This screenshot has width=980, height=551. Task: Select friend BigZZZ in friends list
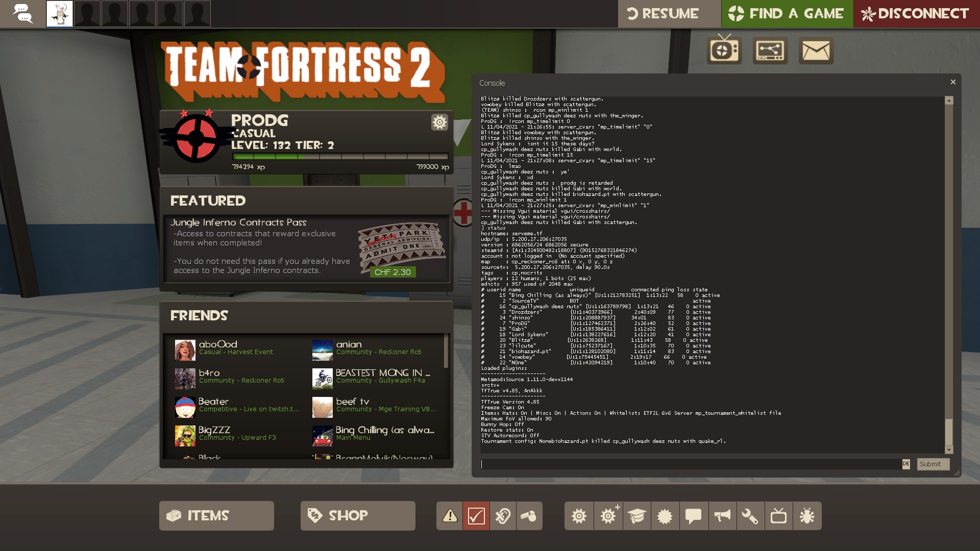(x=237, y=436)
